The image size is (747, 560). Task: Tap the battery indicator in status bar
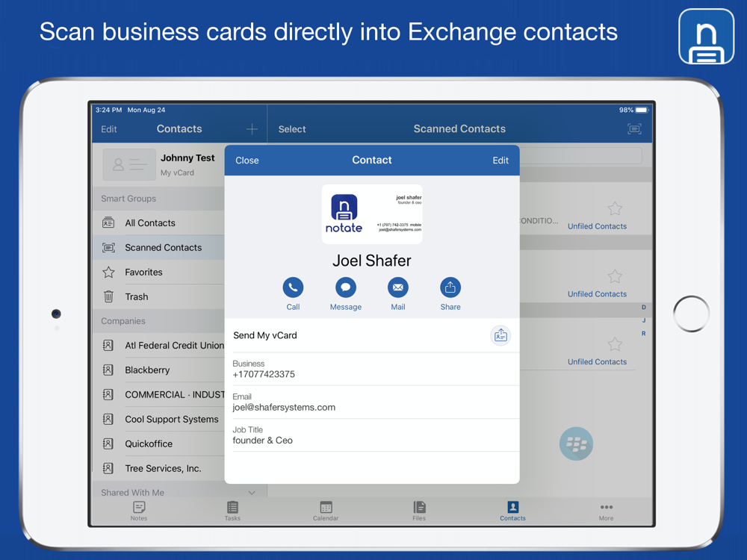tap(641, 110)
